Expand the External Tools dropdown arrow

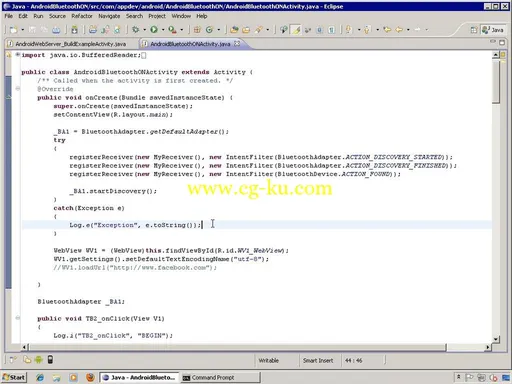click(x=182, y=30)
